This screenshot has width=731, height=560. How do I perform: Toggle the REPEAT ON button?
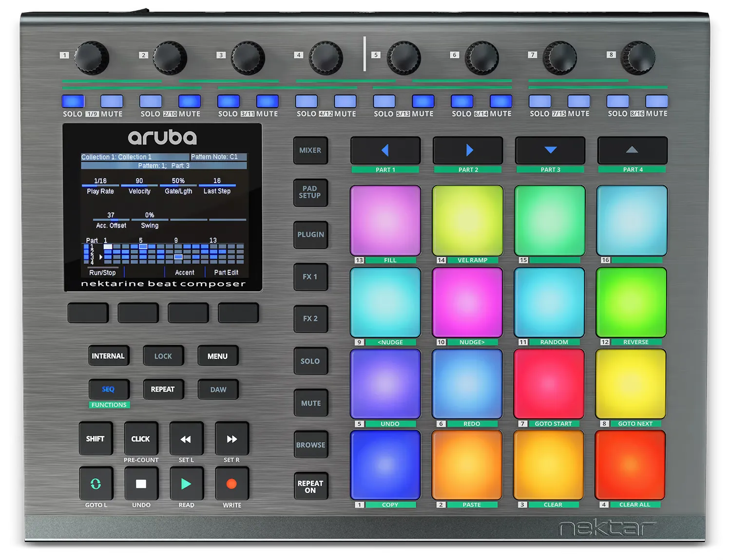coord(310,486)
